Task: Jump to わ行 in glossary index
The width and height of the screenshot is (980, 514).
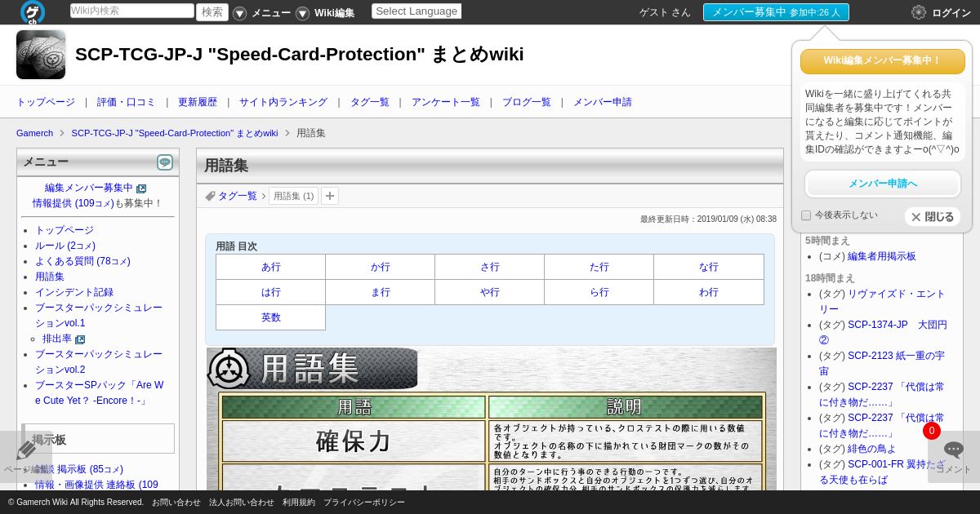Action: tap(709, 292)
